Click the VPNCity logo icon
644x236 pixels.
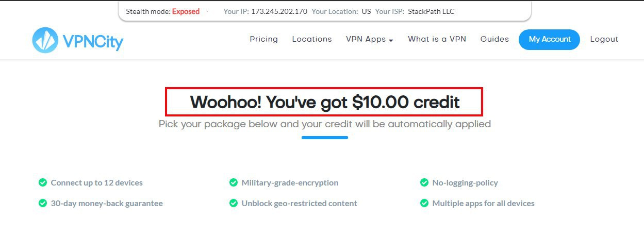click(45, 40)
